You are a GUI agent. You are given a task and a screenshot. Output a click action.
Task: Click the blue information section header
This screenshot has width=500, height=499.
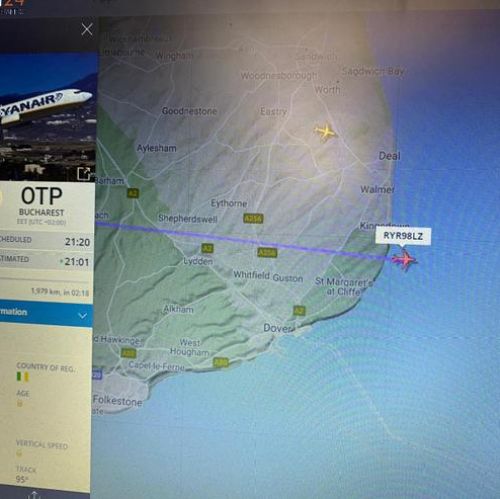(46, 314)
